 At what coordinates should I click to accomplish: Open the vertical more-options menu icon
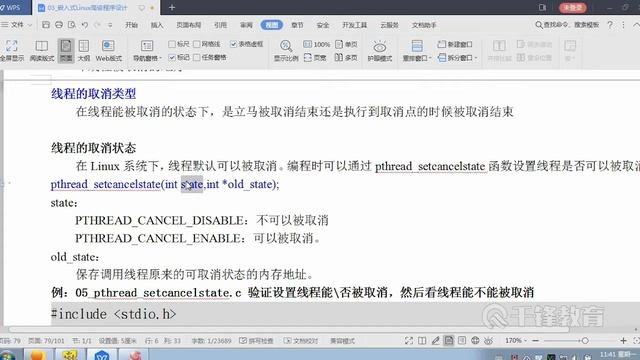click(x=623, y=25)
